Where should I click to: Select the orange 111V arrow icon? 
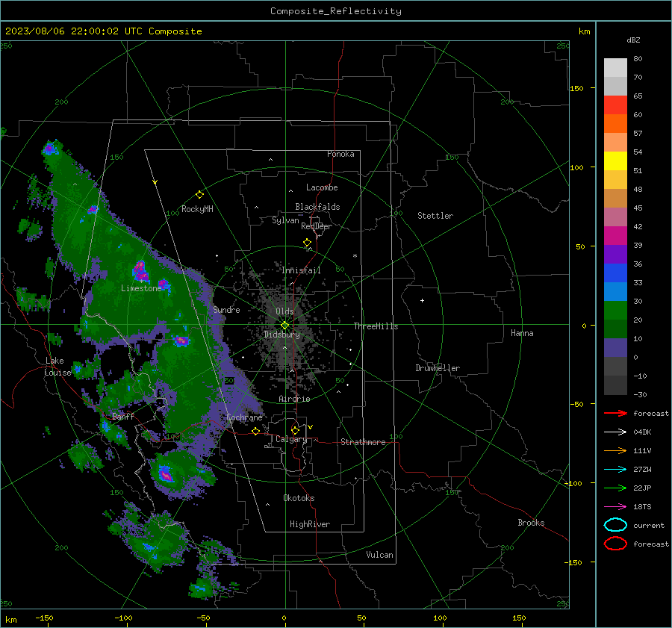(x=615, y=450)
